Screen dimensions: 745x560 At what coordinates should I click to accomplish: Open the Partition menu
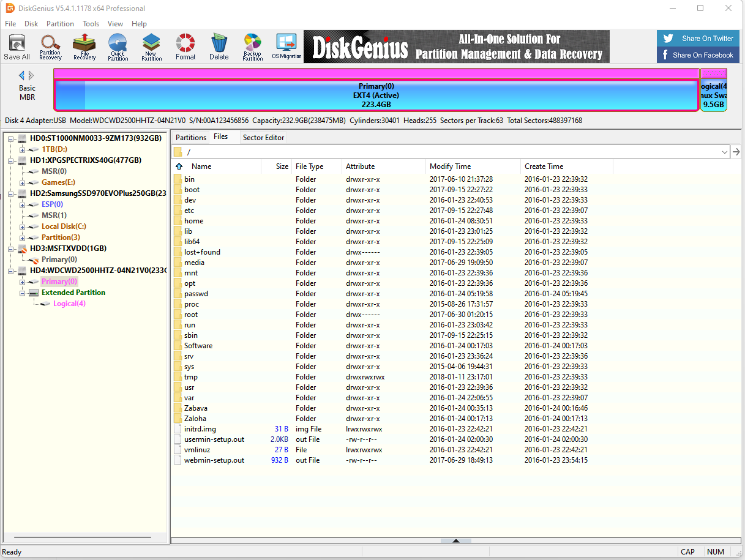[x=60, y=24]
